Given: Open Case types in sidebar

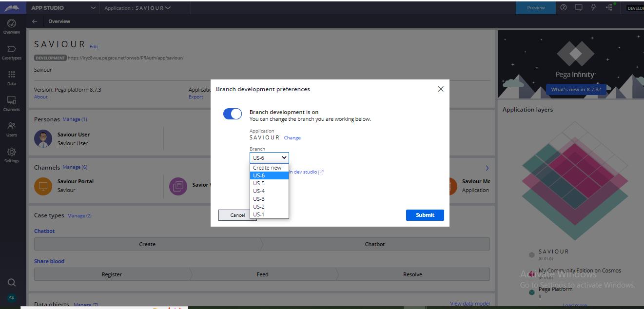Looking at the screenshot, I should pos(12,53).
